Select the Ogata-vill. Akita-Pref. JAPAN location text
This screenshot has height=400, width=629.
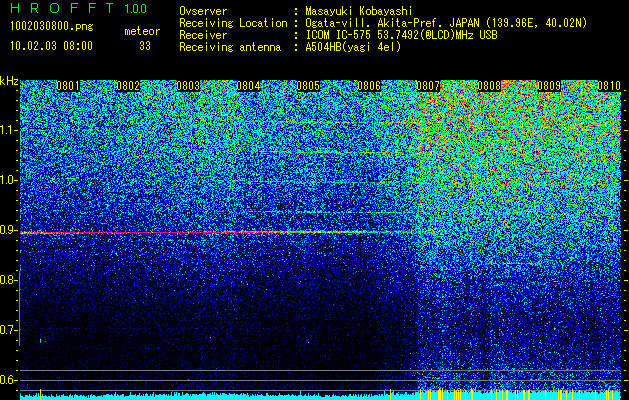click(446, 23)
